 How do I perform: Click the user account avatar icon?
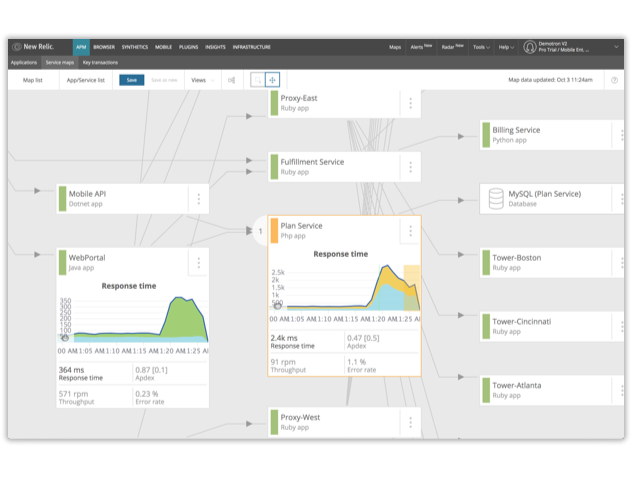pos(530,47)
